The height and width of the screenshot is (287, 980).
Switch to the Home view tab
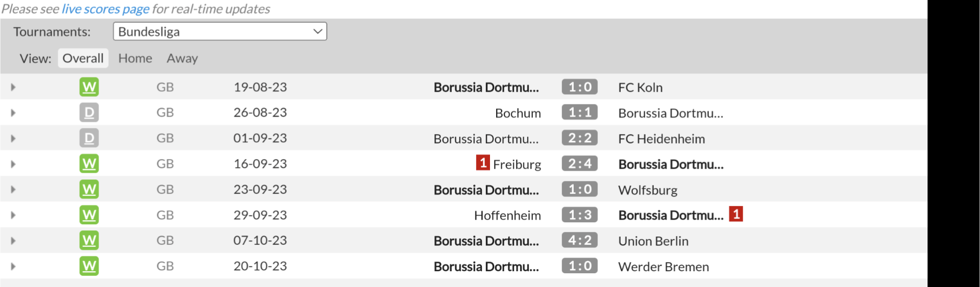(x=135, y=59)
